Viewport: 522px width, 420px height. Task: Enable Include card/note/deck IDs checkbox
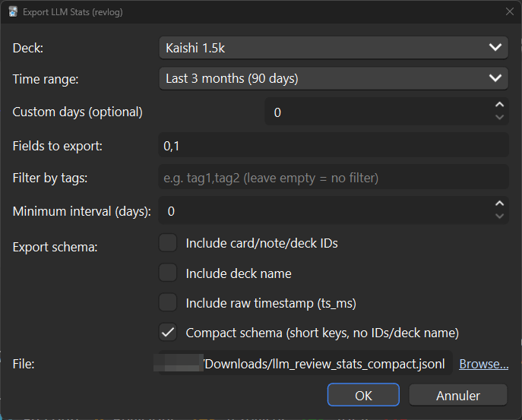[x=168, y=244]
